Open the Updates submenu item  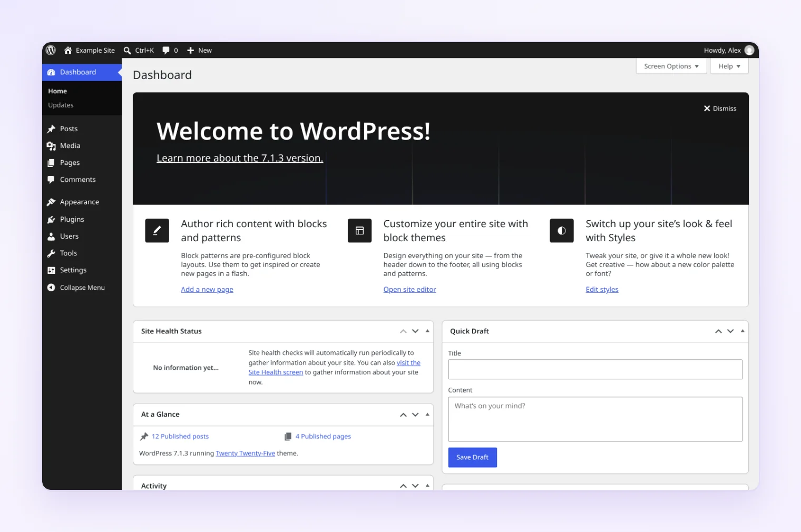coord(61,105)
